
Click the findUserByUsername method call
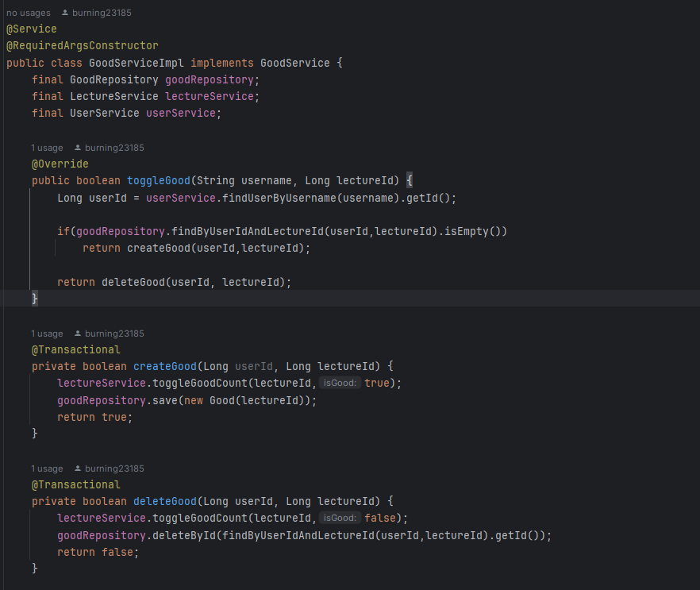[x=279, y=198]
